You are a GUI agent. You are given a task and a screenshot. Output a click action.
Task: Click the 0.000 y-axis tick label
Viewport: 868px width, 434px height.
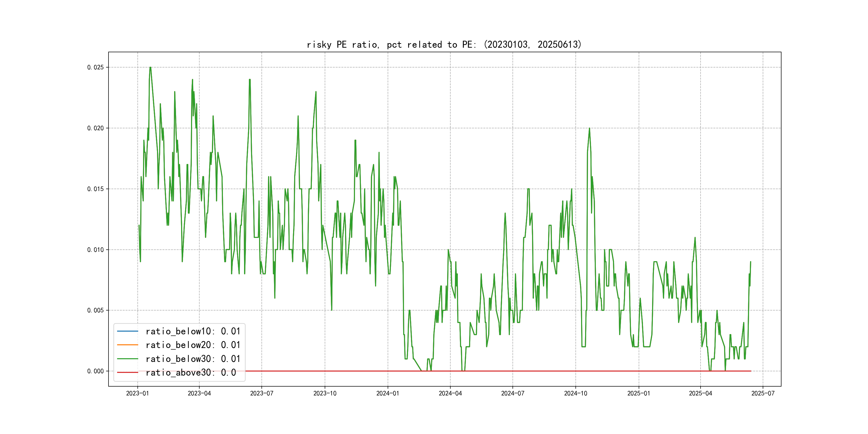95,371
